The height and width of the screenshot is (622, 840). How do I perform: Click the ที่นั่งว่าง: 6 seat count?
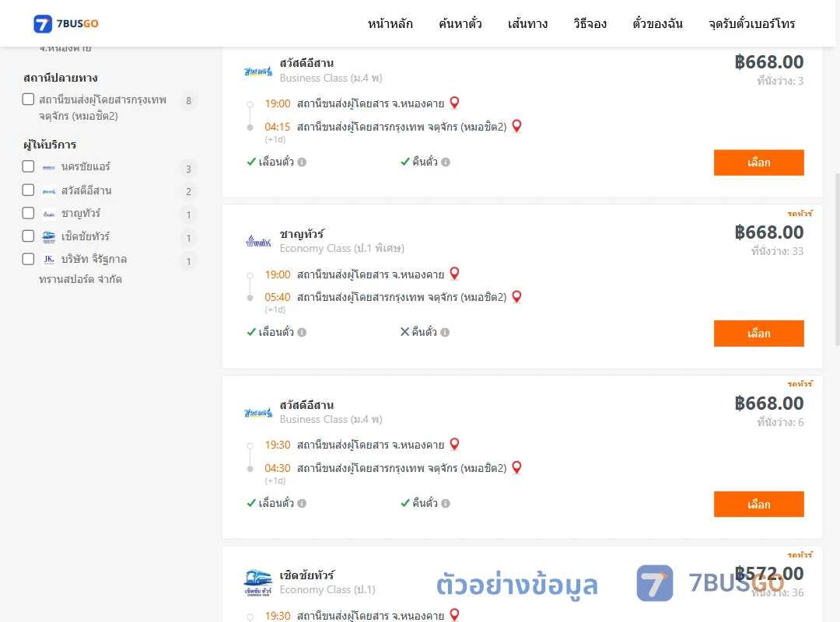(x=780, y=422)
